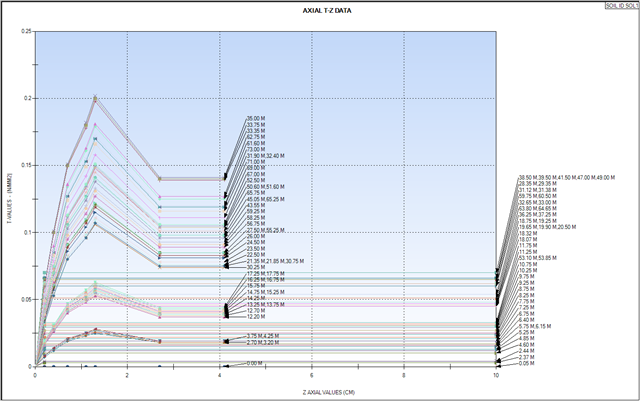Click the SOIL ID SOL1 legend box
The height and width of the screenshot is (401, 640).
[x=622, y=6]
